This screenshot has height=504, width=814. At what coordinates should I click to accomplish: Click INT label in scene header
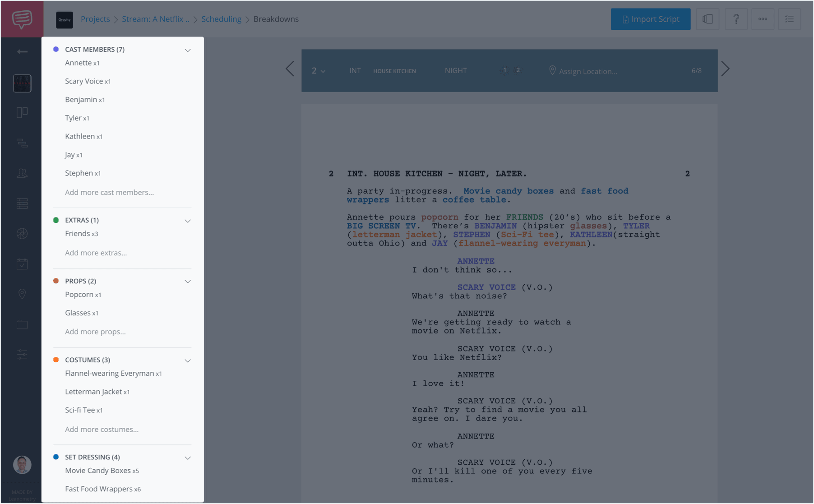tap(355, 71)
